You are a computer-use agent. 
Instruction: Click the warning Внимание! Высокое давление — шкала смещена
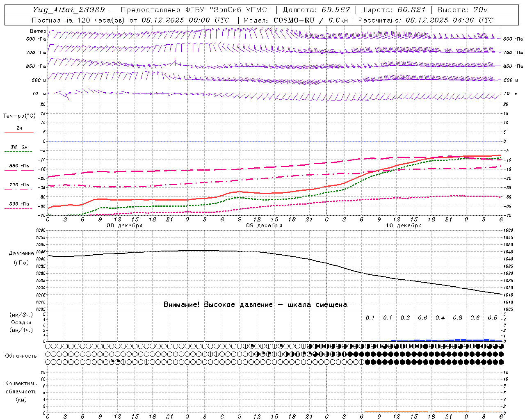tap(256, 305)
